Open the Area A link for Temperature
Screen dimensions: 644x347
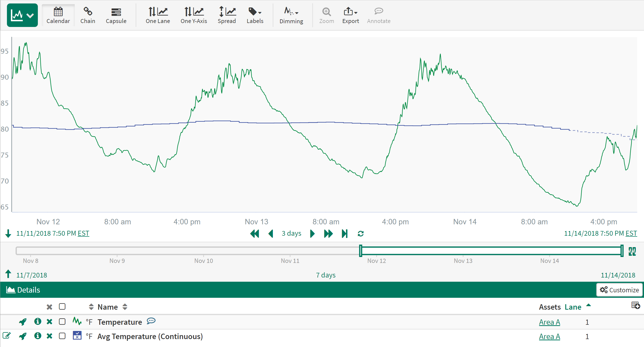tap(549, 322)
